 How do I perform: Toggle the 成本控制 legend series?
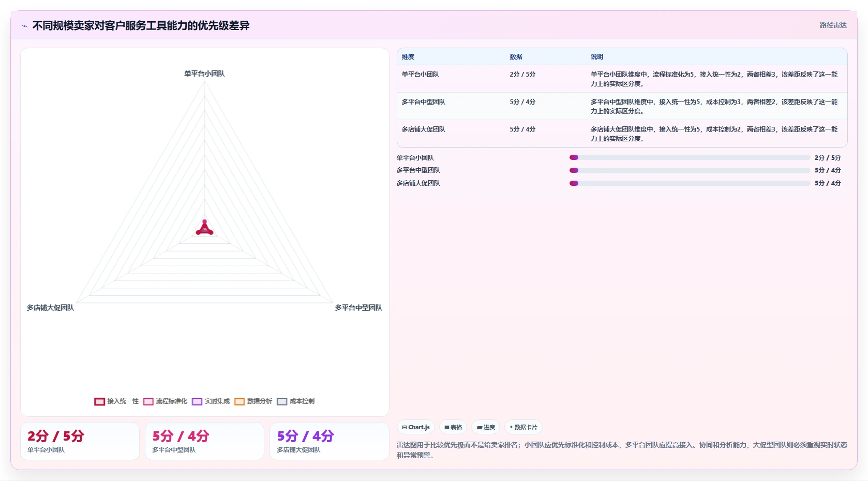pos(296,401)
